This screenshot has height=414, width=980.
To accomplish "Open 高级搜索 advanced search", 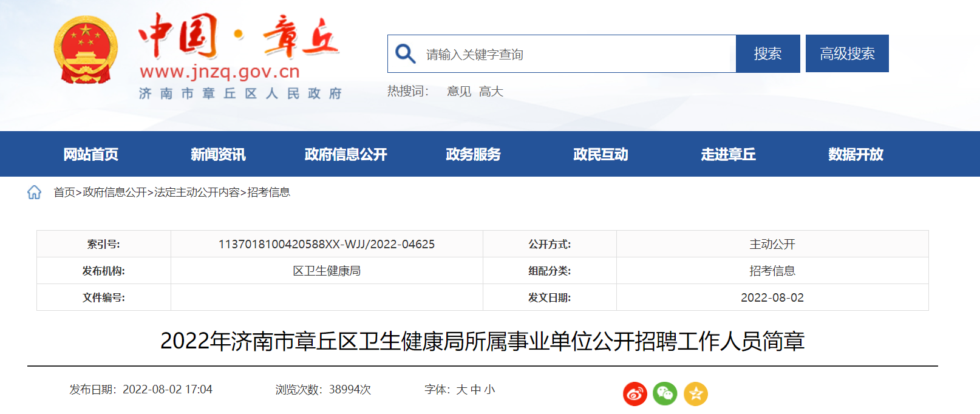I will (846, 54).
